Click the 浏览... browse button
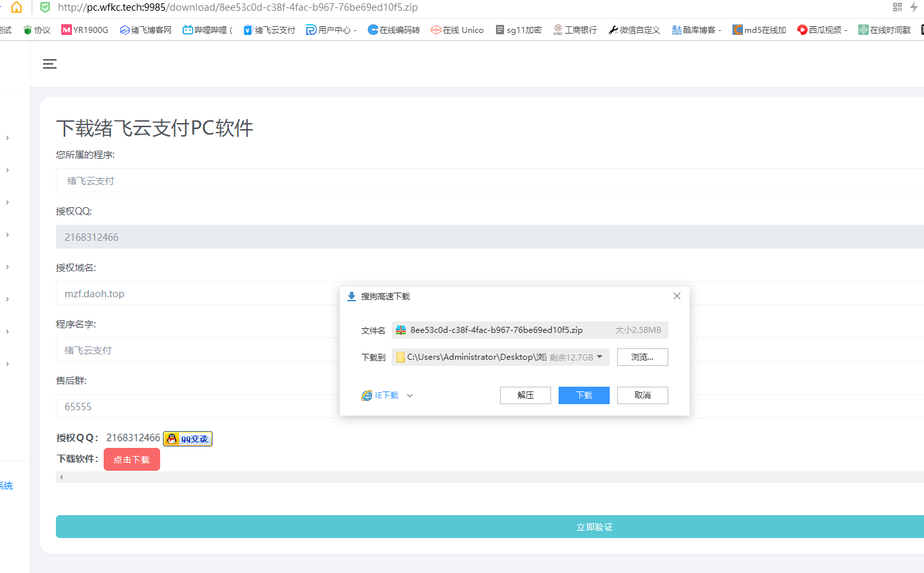 (x=642, y=357)
